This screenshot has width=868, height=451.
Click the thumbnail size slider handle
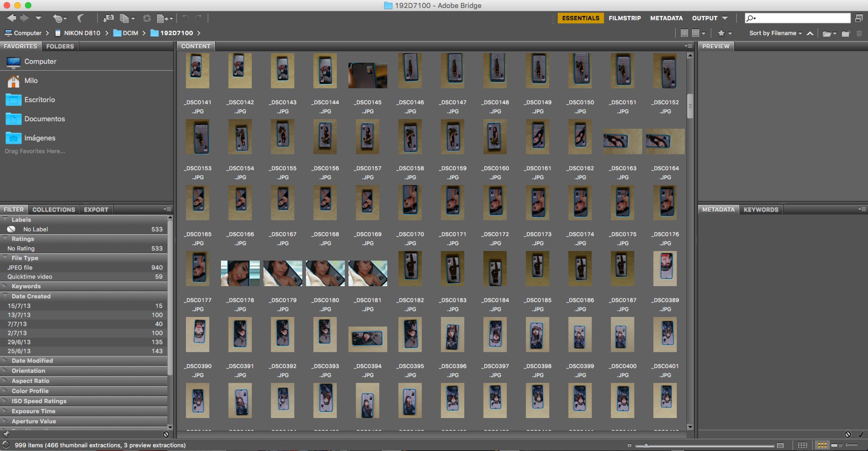pos(646,445)
